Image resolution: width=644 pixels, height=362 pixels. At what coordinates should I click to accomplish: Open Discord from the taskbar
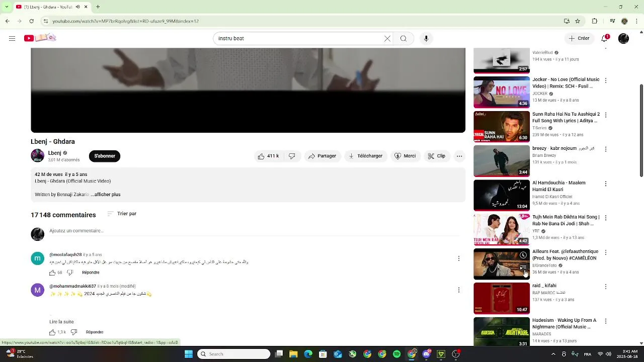click(427, 354)
